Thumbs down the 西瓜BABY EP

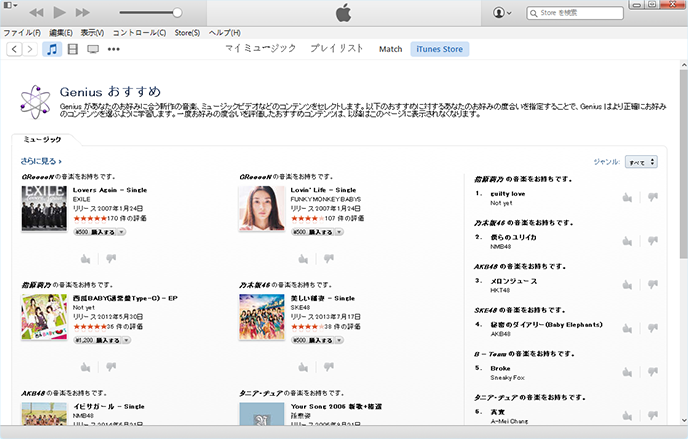(x=111, y=367)
